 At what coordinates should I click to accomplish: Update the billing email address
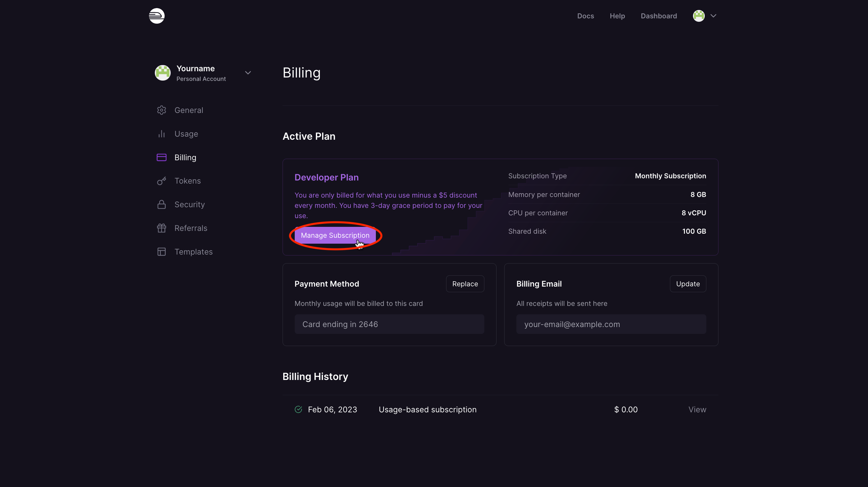[x=688, y=283]
